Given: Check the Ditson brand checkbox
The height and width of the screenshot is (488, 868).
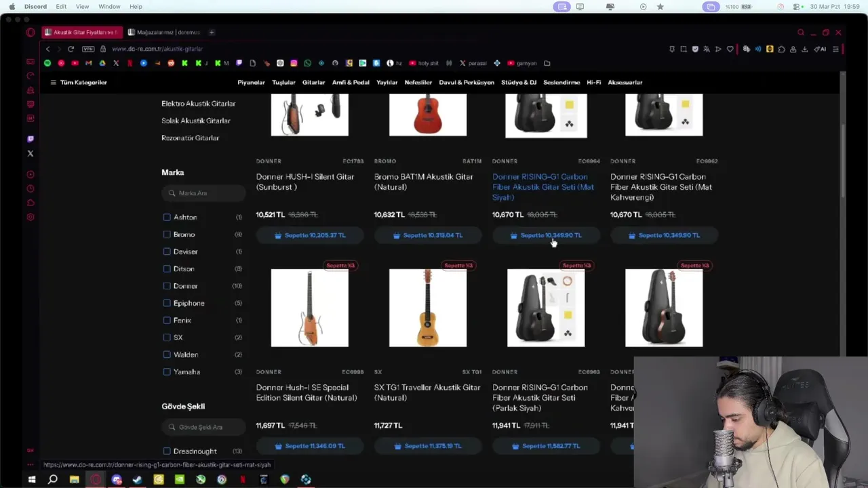Looking at the screenshot, I should tap(167, 268).
